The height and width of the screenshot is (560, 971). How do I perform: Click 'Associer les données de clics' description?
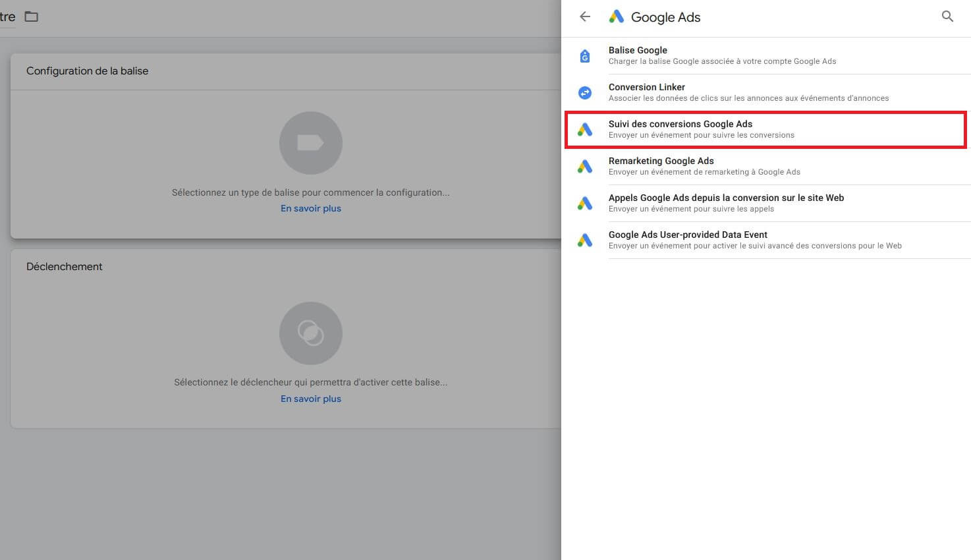click(x=748, y=98)
